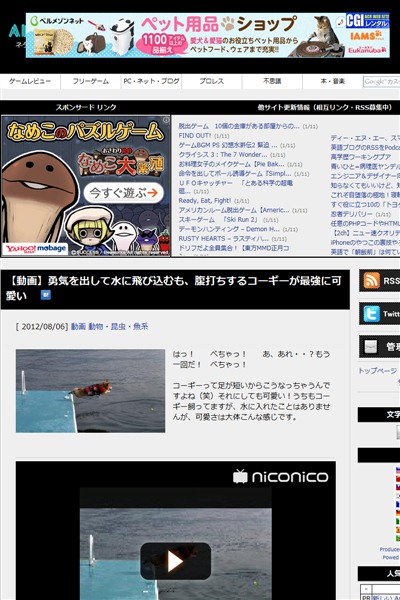The image size is (400, 600).
Task: Open the Ready, Eat, Fight! link
Action: pyautogui.click(x=205, y=201)
